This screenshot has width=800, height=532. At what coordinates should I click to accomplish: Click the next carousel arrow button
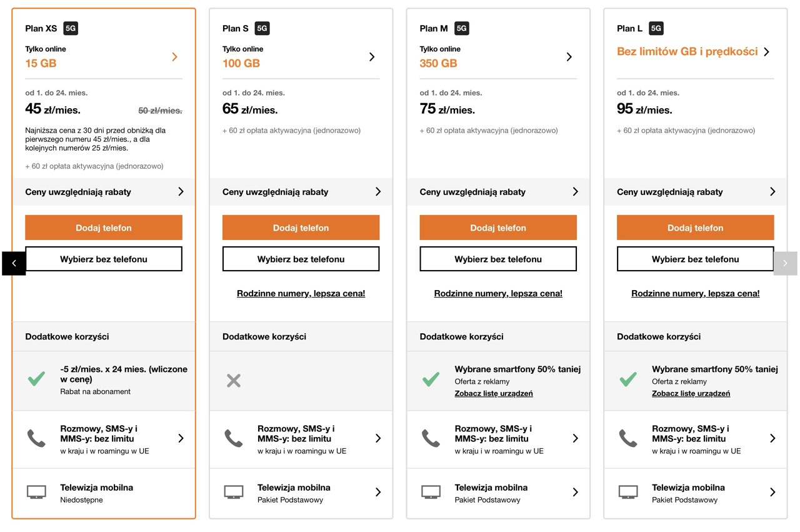click(785, 263)
